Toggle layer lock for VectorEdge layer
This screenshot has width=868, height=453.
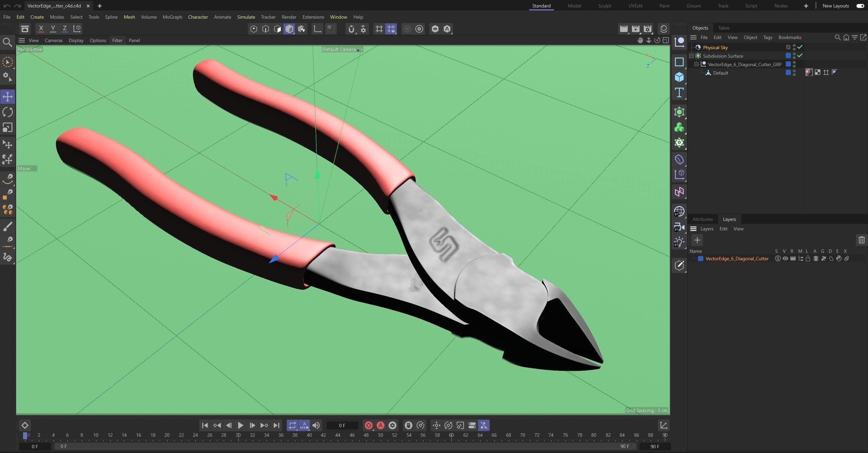(x=808, y=259)
